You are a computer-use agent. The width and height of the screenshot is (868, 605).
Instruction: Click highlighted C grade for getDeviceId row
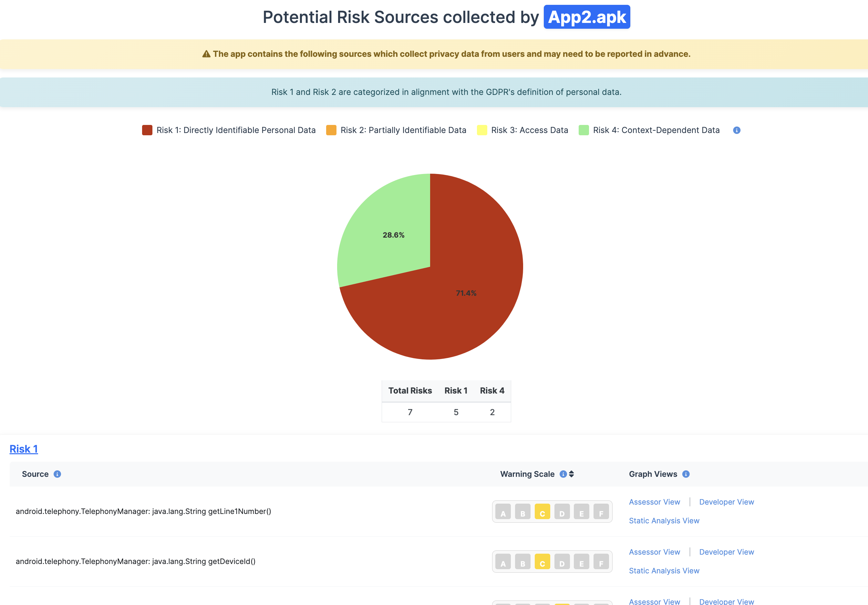pyautogui.click(x=542, y=561)
